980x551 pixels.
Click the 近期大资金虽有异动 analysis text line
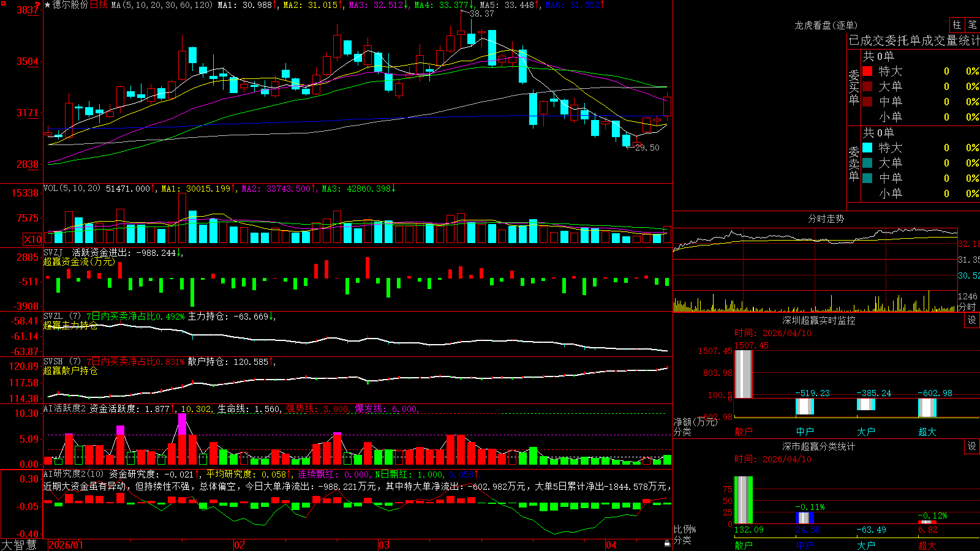coord(358,486)
